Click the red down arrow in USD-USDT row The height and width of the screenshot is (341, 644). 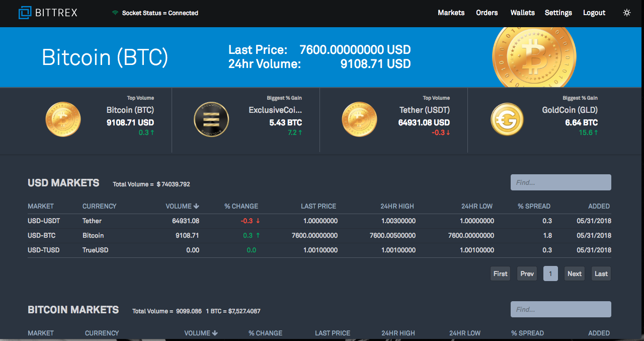click(x=258, y=221)
